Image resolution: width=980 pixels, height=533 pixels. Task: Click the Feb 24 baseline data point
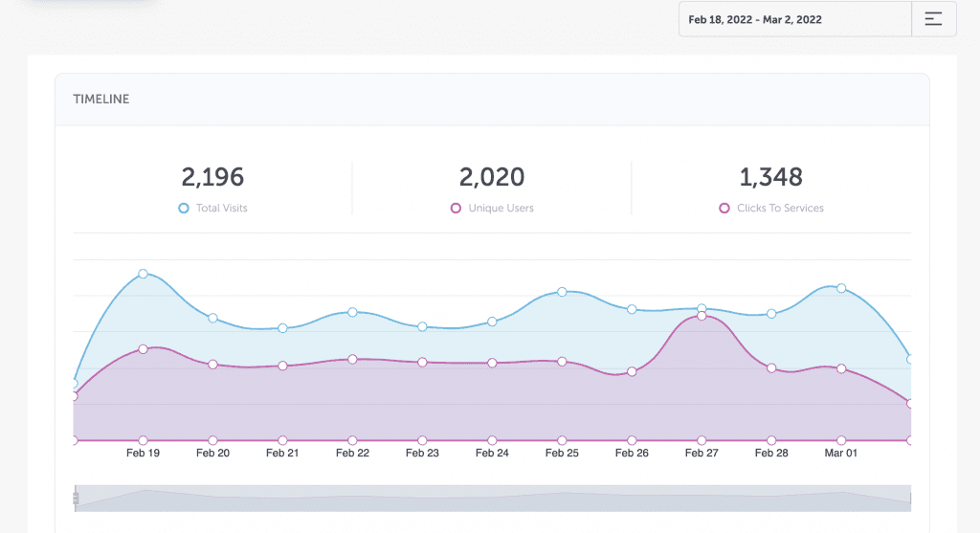(x=492, y=440)
